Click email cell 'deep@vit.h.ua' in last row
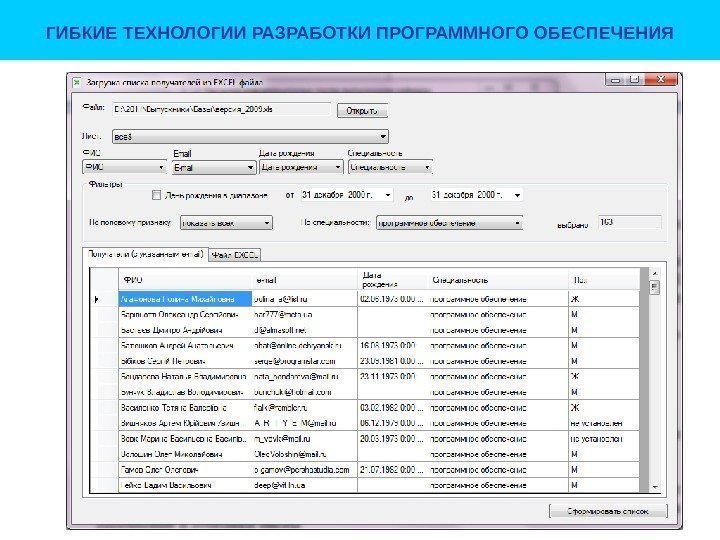Image resolution: width=720 pixels, height=540 pixels. pyautogui.click(x=304, y=485)
